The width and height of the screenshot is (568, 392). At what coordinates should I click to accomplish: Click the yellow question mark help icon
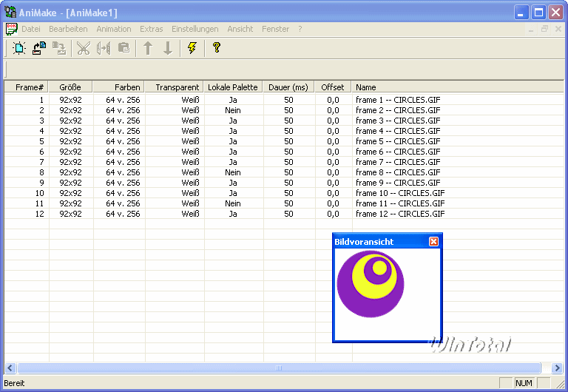216,48
